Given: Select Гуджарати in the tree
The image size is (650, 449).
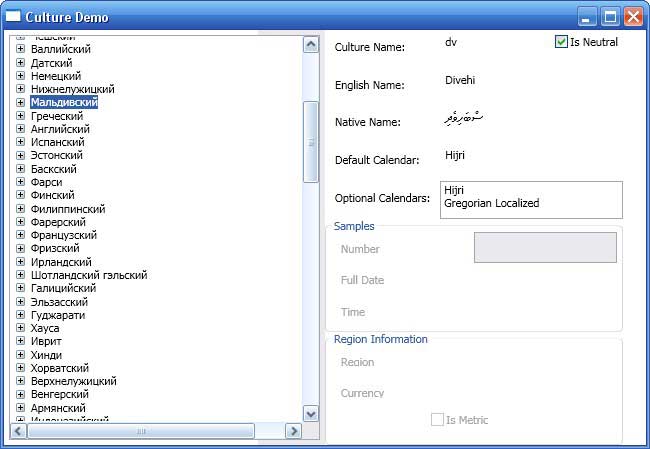Looking at the screenshot, I should [x=58, y=315].
